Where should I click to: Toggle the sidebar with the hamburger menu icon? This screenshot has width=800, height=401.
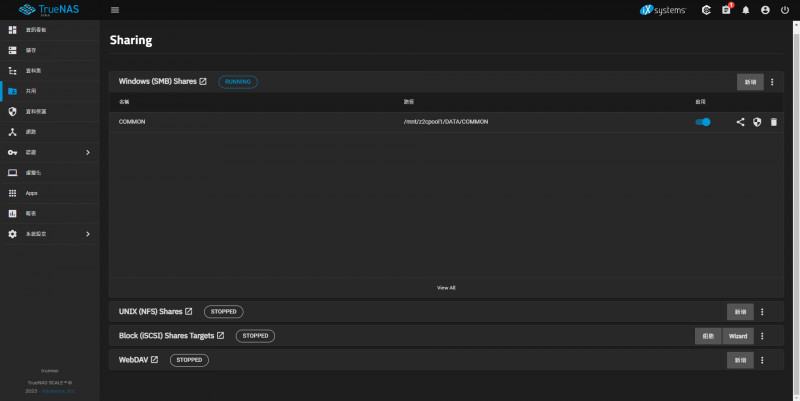115,10
